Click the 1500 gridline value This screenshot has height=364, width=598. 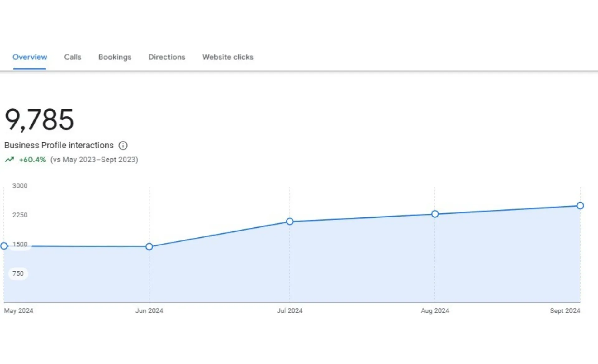[20, 244]
